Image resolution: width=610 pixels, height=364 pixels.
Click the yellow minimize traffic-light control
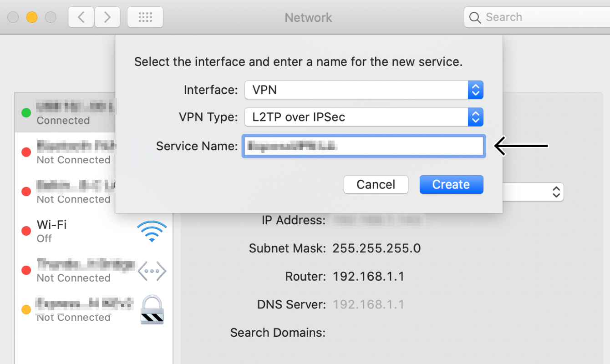(31, 17)
